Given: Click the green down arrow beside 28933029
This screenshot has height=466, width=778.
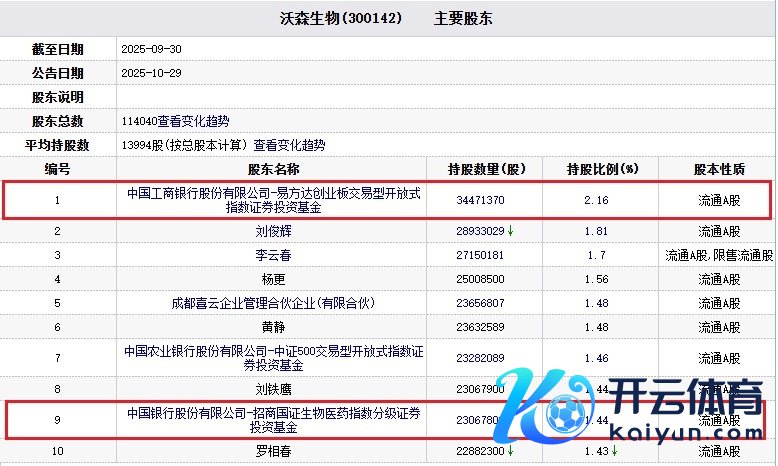Looking at the screenshot, I should click(512, 232).
